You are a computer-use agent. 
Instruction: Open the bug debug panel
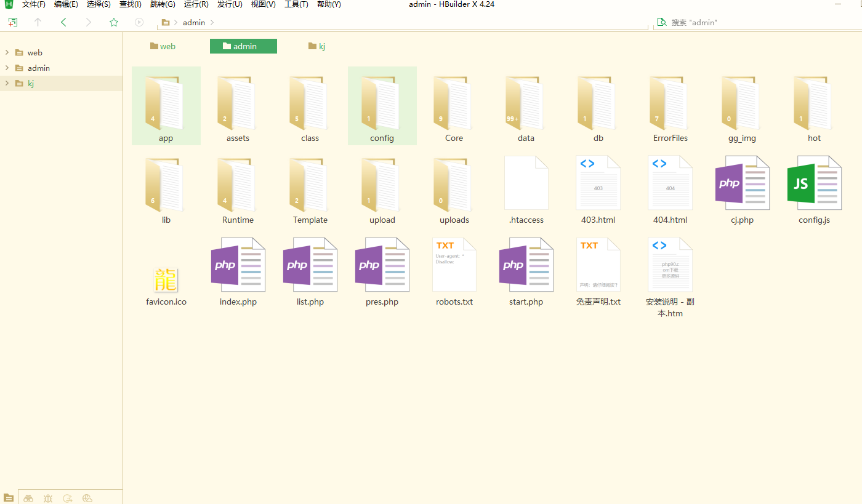[x=48, y=498]
